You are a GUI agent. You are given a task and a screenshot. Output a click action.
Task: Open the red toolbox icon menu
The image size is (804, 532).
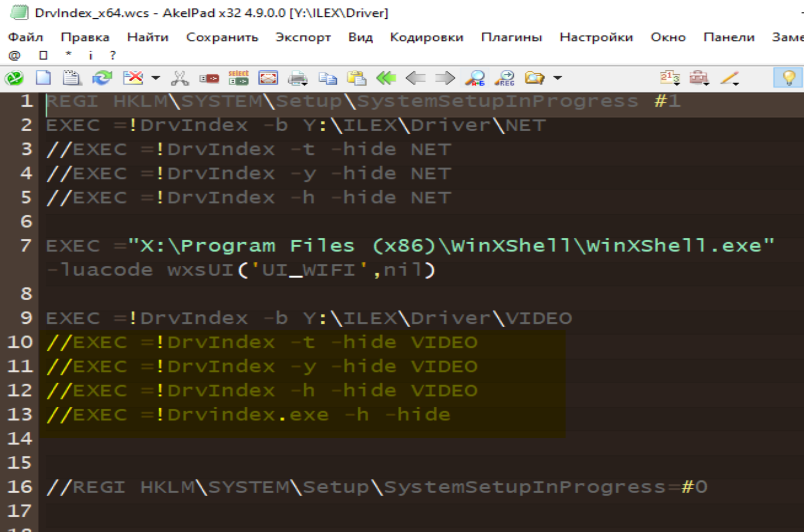pyautogui.click(x=699, y=78)
